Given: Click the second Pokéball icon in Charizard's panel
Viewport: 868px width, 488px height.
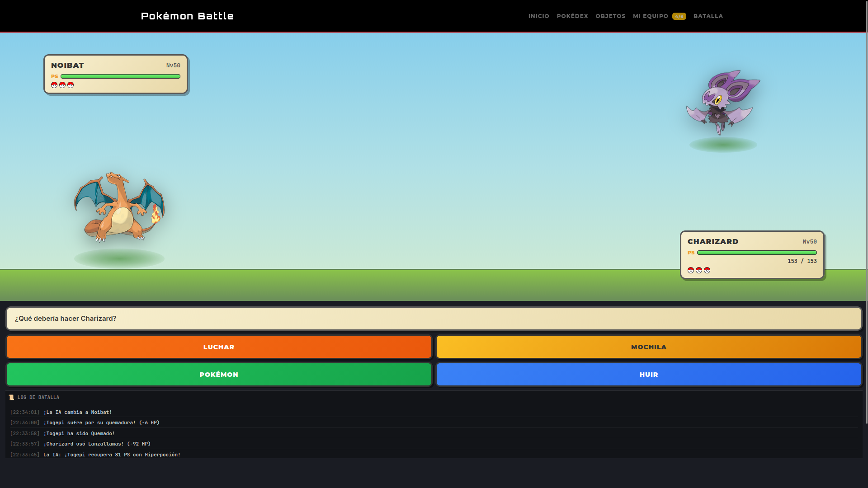Looking at the screenshot, I should point(699,270).
